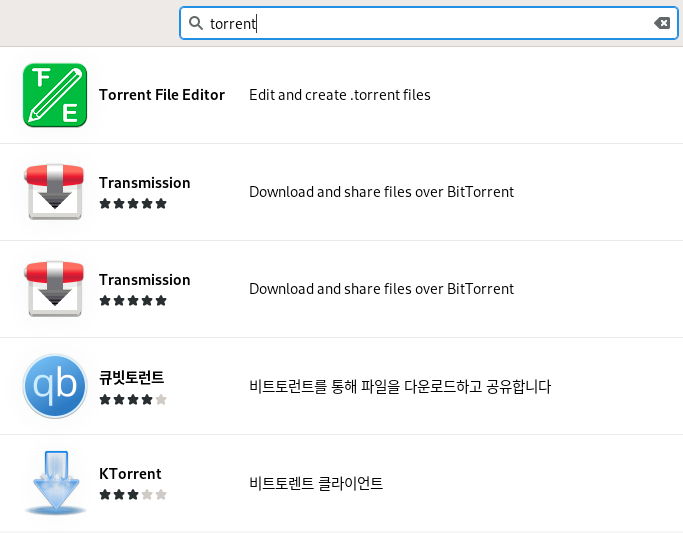
Task: Click second 'Download and share files over BitTorrent'
Action: tap(382, 289)
